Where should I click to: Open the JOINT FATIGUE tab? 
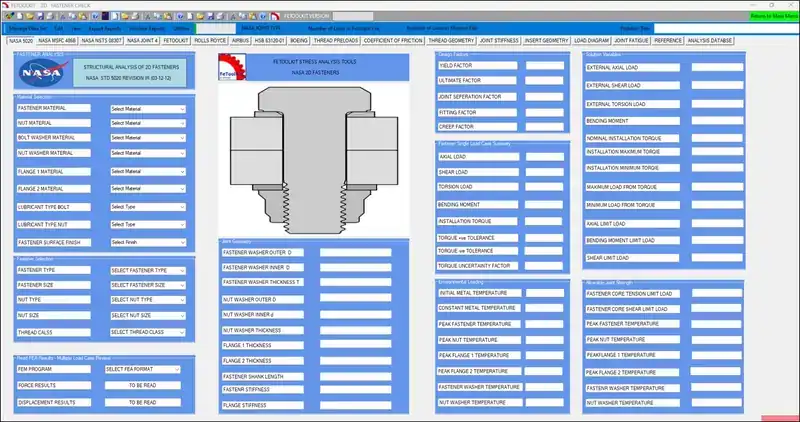[x=631, y=40]
